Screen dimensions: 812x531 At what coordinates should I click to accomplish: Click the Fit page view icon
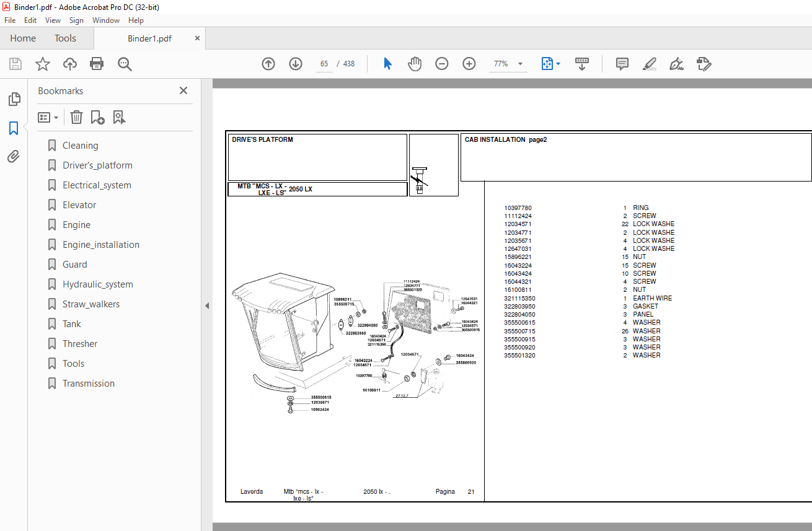[547, 64]
